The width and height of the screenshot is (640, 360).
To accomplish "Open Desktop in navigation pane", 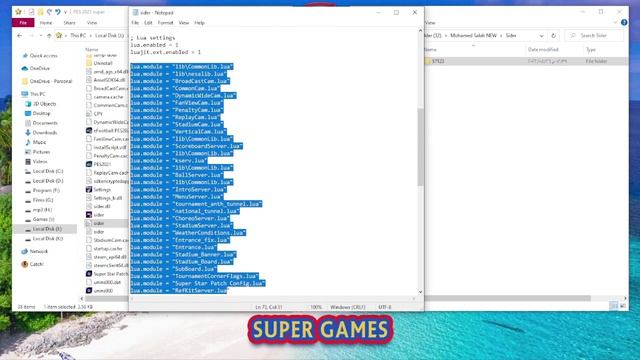I will pos(41,113).
